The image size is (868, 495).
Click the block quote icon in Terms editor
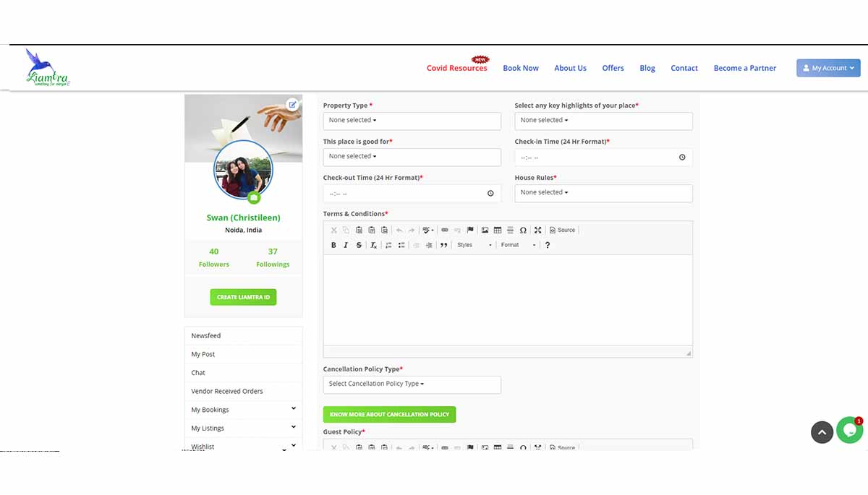tap(443, 245)
